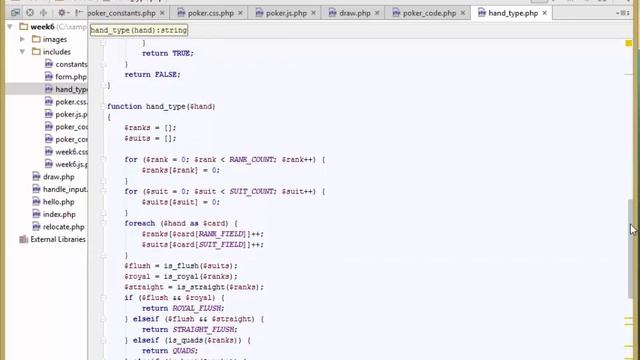640x360 pixels.
Task: Click the collapse all icon in project toolbar
Action: point(43,13)
